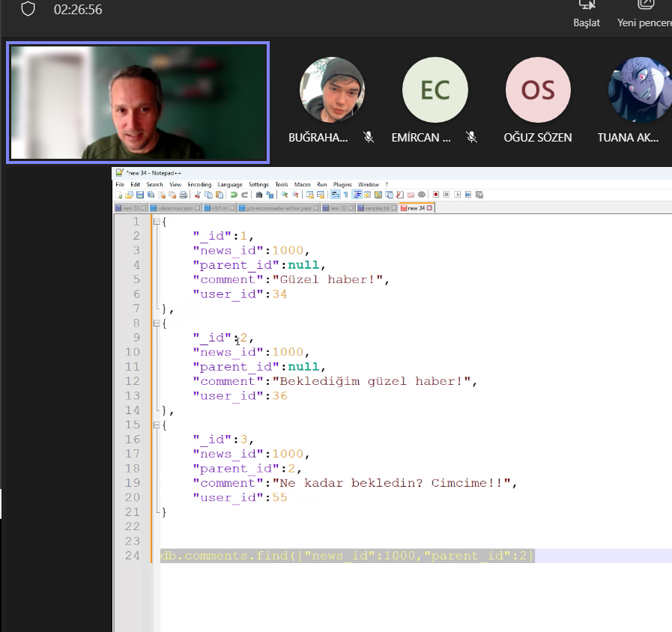The height and width of the screenshot is (632, 672).
Task: Toggle synchronized vertical scrolling icon
Action: pos(309,195)
